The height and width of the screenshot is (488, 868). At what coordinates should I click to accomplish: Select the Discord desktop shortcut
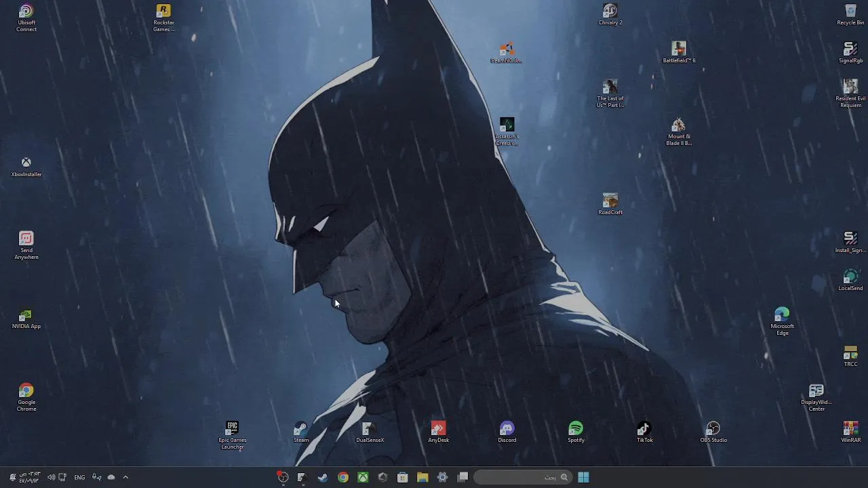tap(507, 432)
